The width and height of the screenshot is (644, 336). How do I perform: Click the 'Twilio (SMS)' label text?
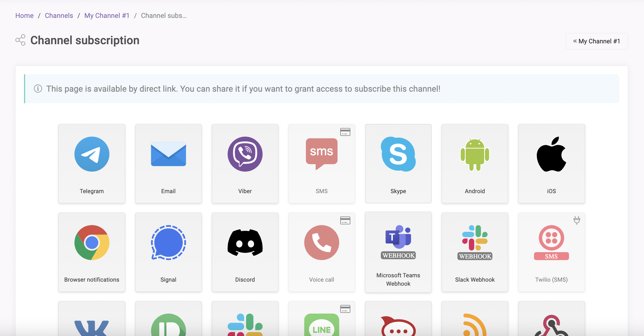[x=551, y=280]
